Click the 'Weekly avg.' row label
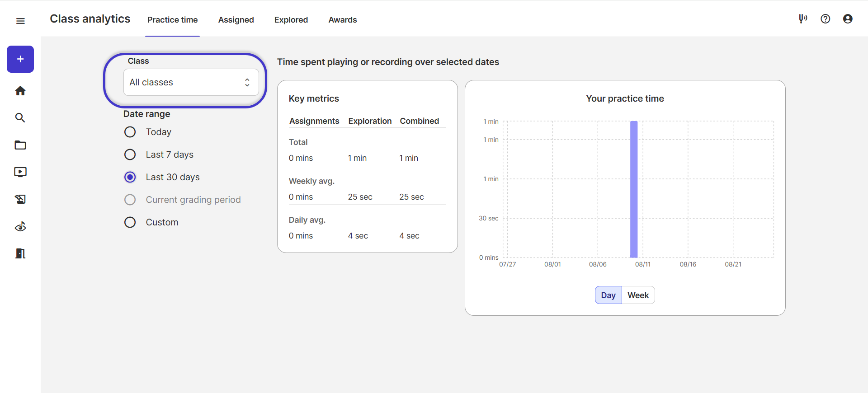 (311, 181)
